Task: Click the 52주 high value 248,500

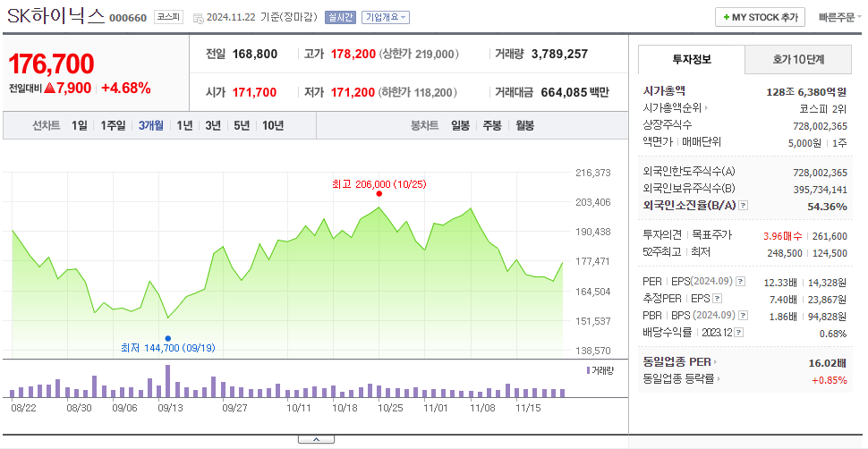Action: point(785,253)
